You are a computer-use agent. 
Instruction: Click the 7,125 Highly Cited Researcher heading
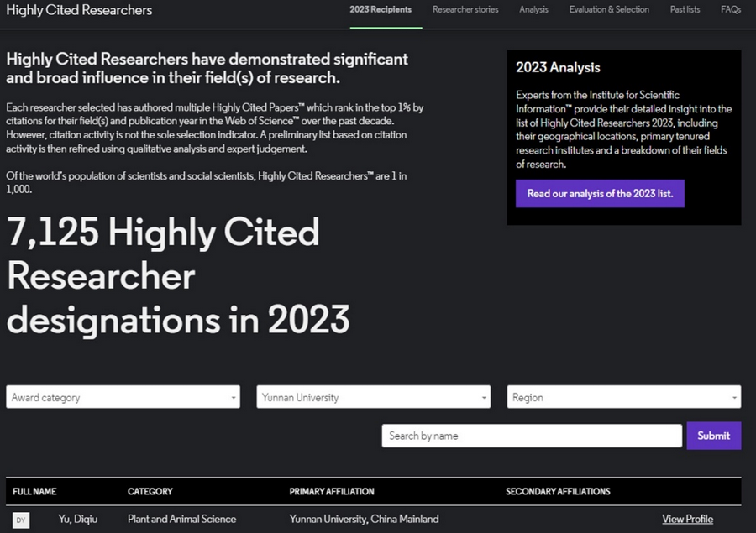[177, 275]
